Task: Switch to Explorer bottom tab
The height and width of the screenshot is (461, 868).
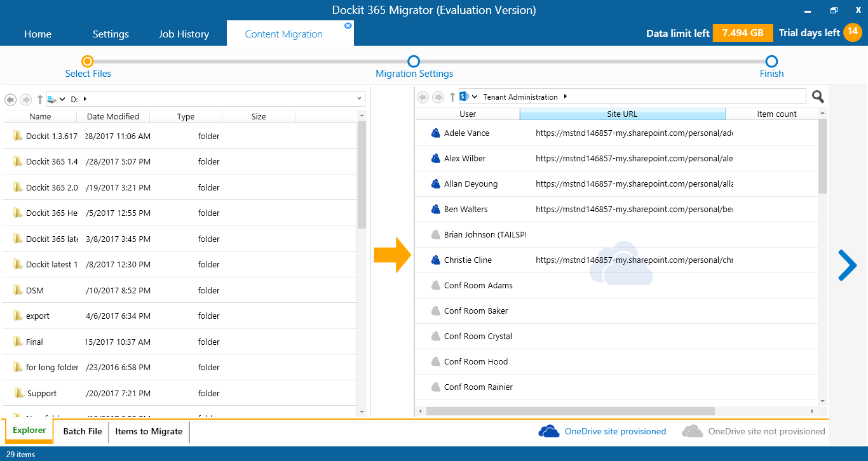Action: coord(29,431)
